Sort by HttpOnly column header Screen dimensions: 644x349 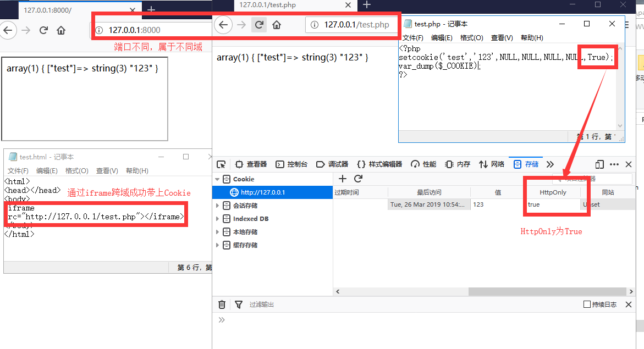coord(553,192)
